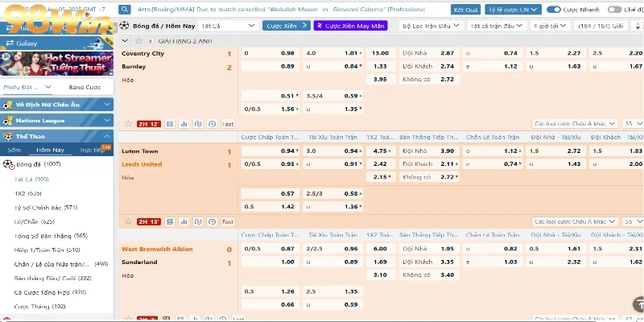Click Fast button in 2H 12' row
The image size is (644, 322).
(x=228, y=124)
